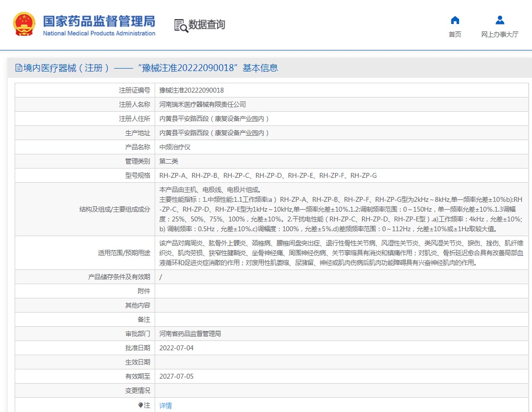Image resolution: width=532 pixels, height=412 pixels.
Task: Go to 首页 text link
Action: click(455, 34)
